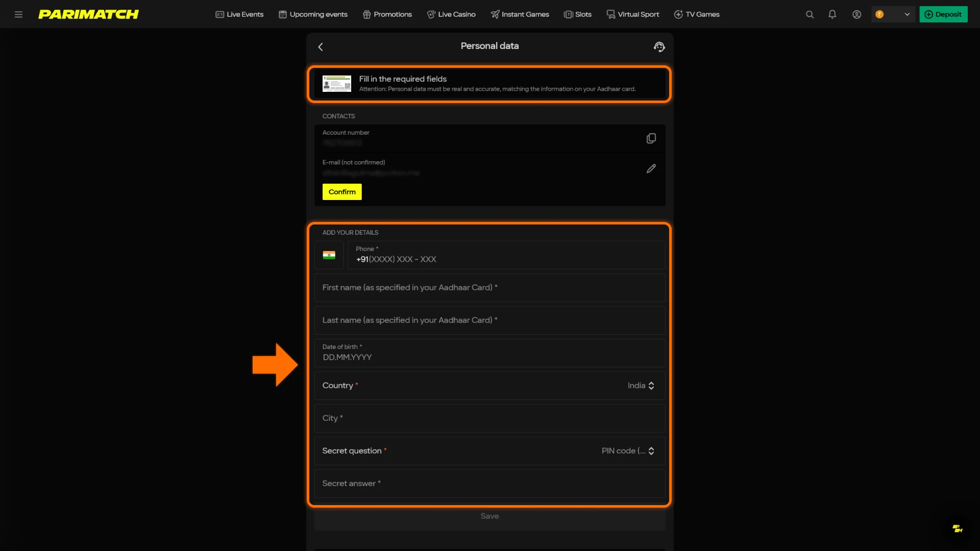Click the Date of birth field
Screen dimensions: 980x551
(x=489, y=353)
